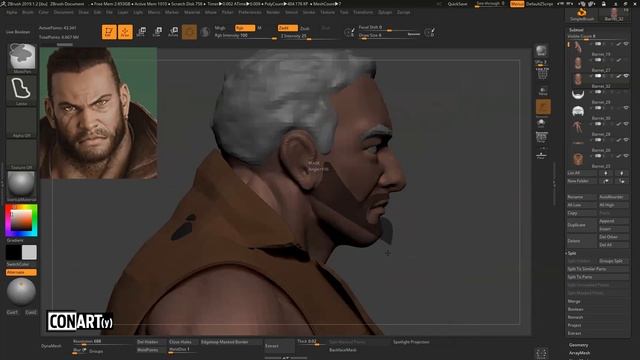640x360 pixels.
Task: Click the Append button
Action: point(613,221)
